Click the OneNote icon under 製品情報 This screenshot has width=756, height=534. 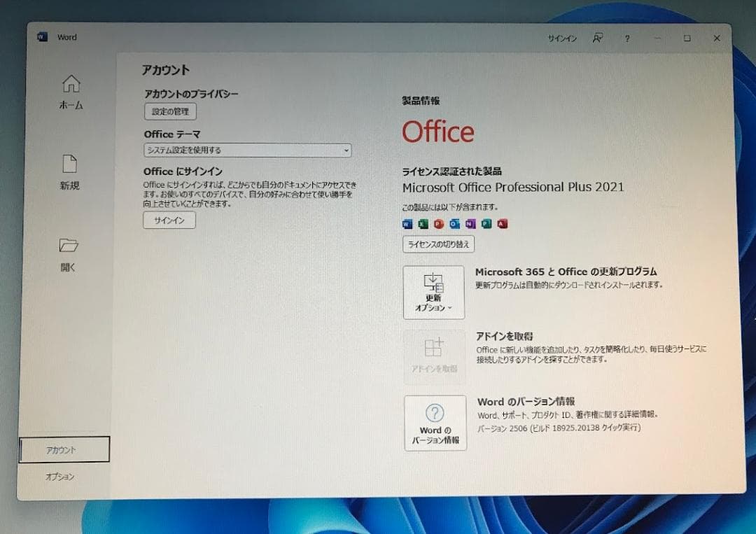click(470, 224)
